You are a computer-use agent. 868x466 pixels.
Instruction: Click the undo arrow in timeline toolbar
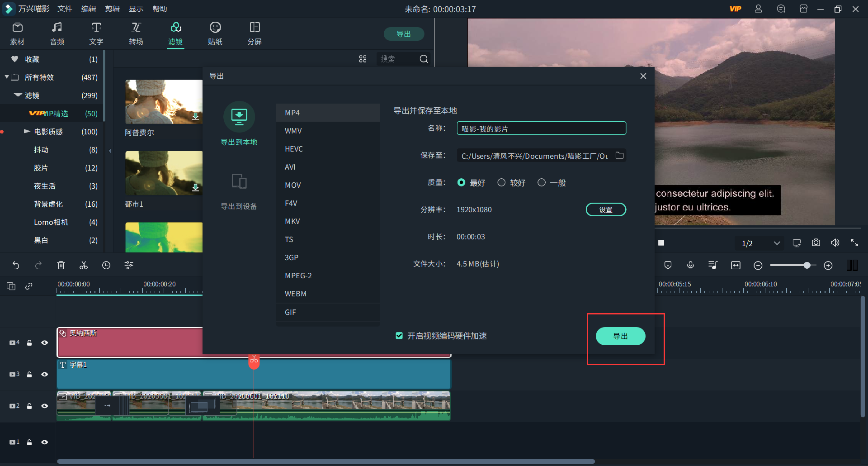tap(16, 265)
